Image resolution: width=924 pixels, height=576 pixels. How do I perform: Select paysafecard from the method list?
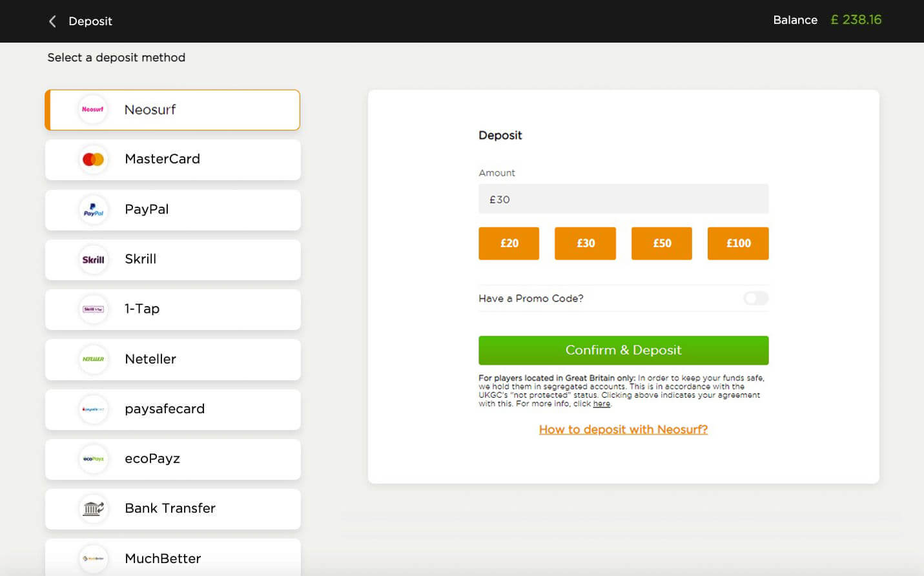(172, 409)
